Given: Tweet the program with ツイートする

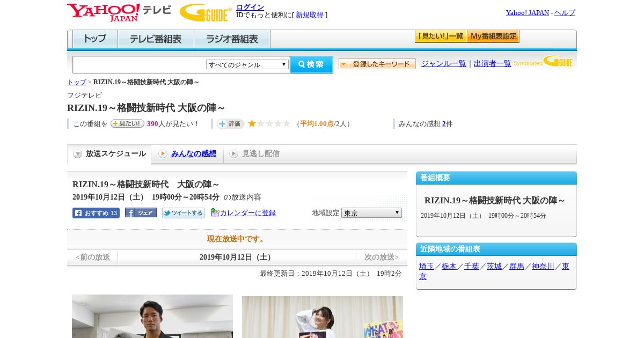Looking at the screenshot, I should pos(184,213).
